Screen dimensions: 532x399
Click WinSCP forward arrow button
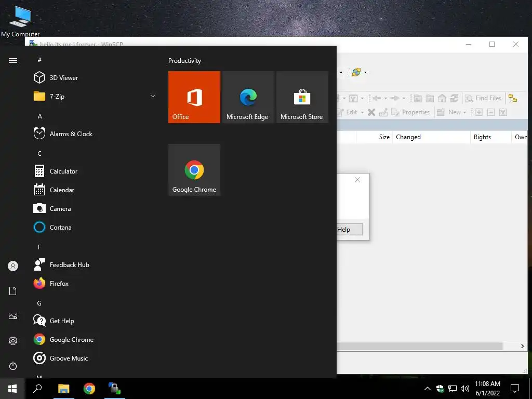(x=395, y=98)
